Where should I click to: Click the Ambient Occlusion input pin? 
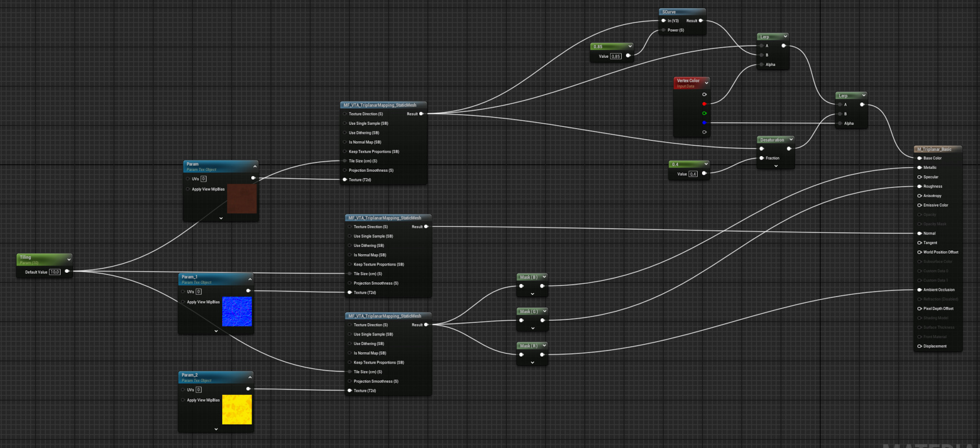point(919,290)
